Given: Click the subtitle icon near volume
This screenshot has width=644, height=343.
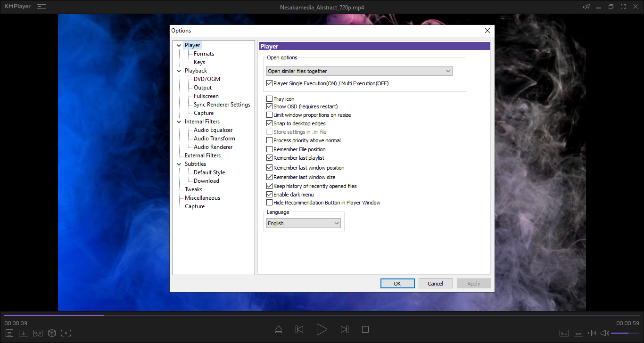Looking at the screenshot, I should (x=578, y=334).
